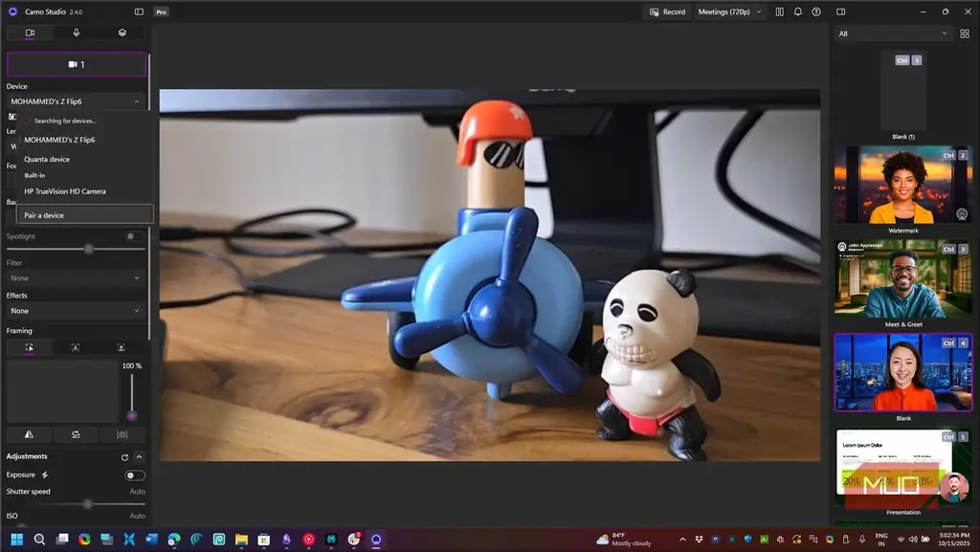Collapse the Adjustments section

pyautogui.click(x=140, y=457)
